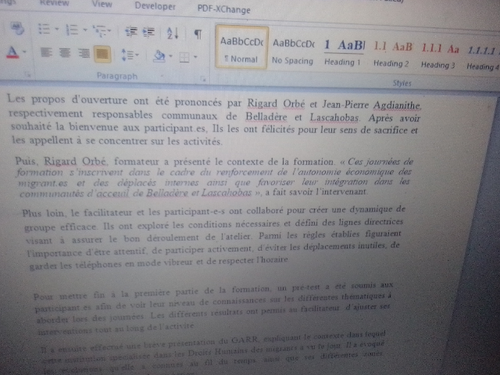This screenshot has width=500, height=375.
Task: Click the misspelled italic word "d'acceuil"
Action: 108,193
